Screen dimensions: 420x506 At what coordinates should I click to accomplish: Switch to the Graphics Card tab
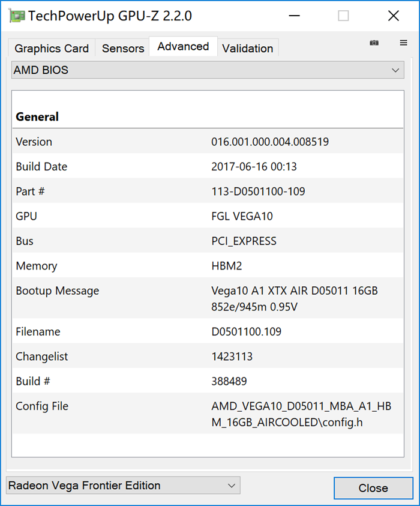coord(52,48)
